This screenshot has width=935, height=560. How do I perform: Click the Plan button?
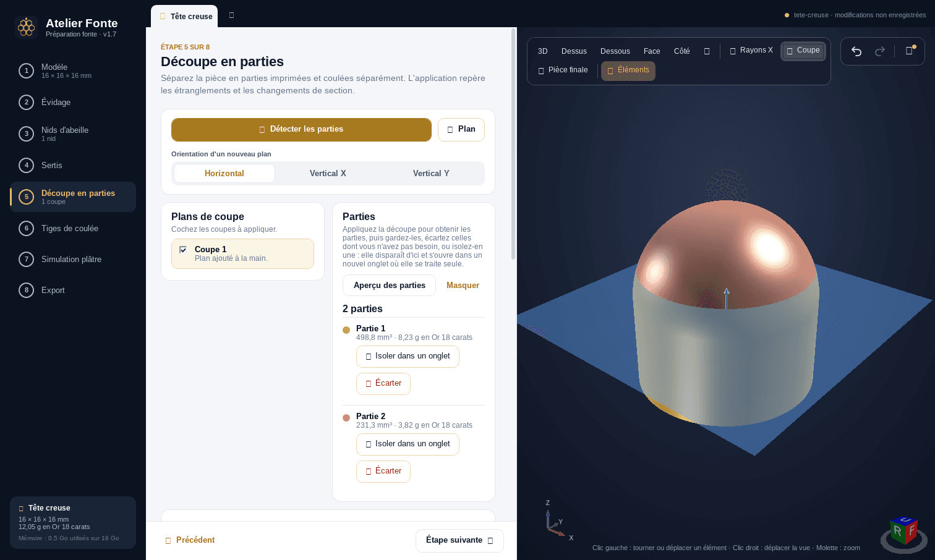click(461, 130)
